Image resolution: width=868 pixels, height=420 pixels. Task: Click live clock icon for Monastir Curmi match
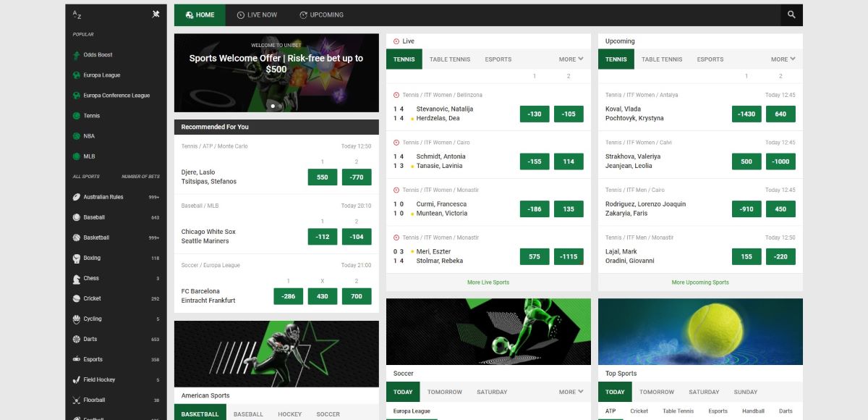coord(396,190)
